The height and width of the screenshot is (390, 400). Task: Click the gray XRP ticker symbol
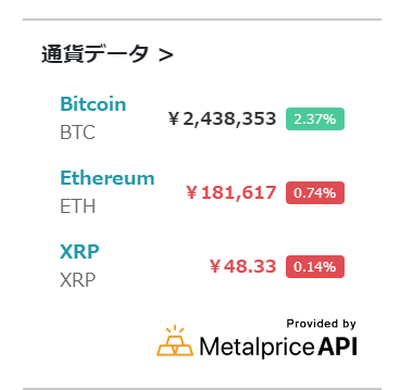tap(78, 280)
